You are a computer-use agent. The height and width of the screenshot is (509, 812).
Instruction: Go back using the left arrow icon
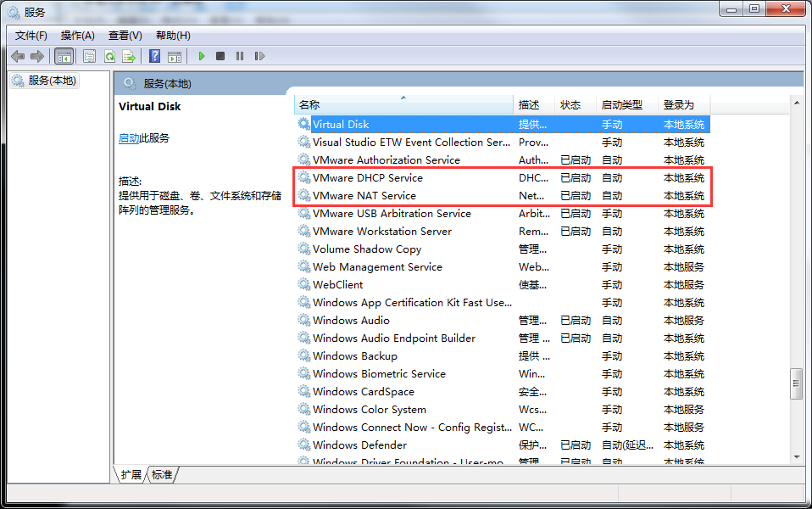pyautogui.click(x=18, y=56)
